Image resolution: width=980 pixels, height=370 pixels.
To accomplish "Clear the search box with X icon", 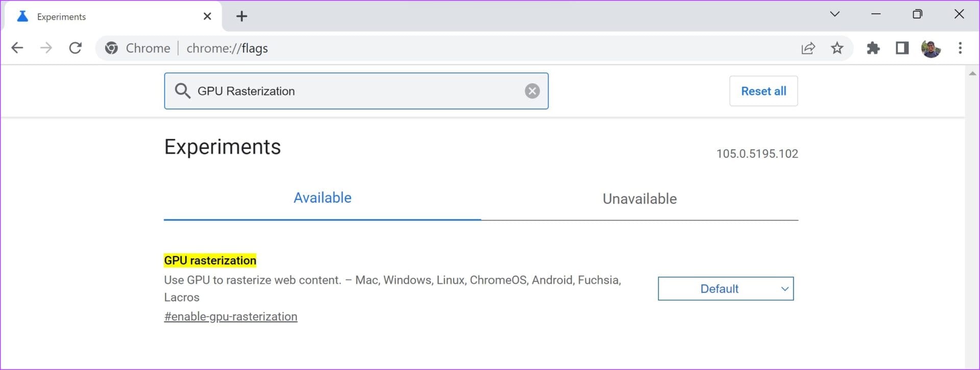I will point(532,91).
